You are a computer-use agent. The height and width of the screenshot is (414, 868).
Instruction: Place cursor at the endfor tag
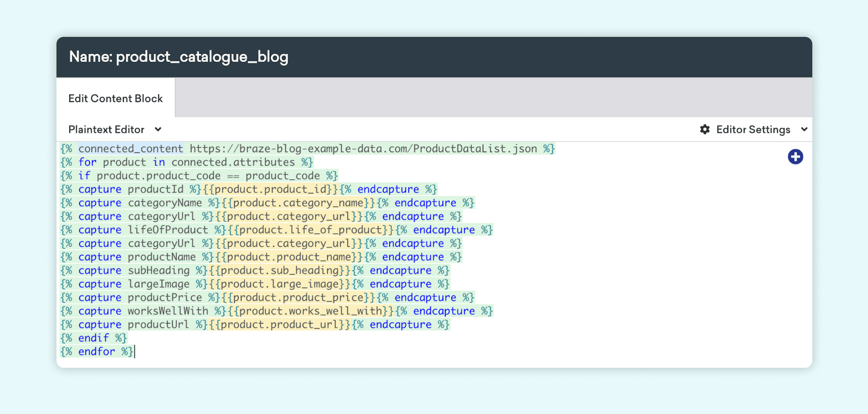click(97, 352)
